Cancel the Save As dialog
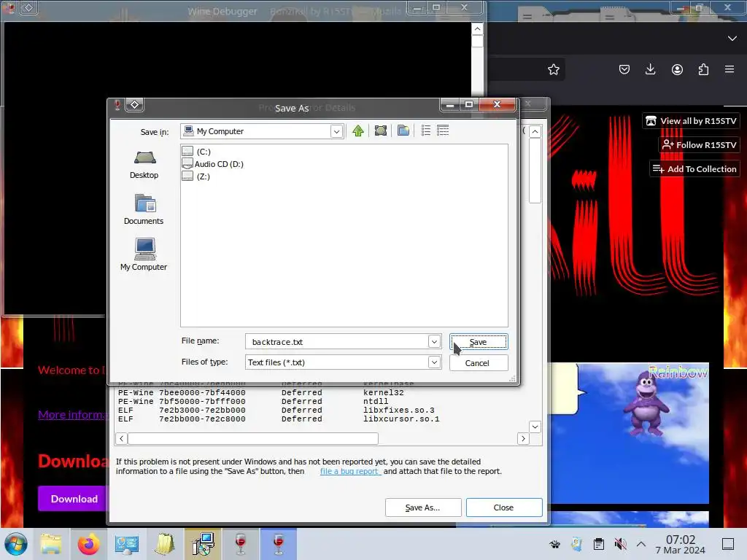The height and width of the screenshot is (560, 747). pos(479,363)
